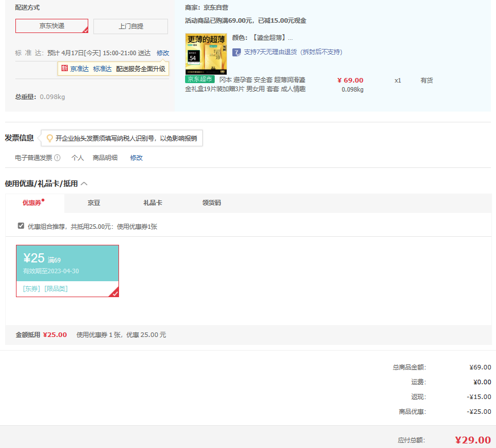Click the 有效期至2023-04-30 coupon validity text
The image size is (496, 448).
pyautogui.click(x=51, y=271)
